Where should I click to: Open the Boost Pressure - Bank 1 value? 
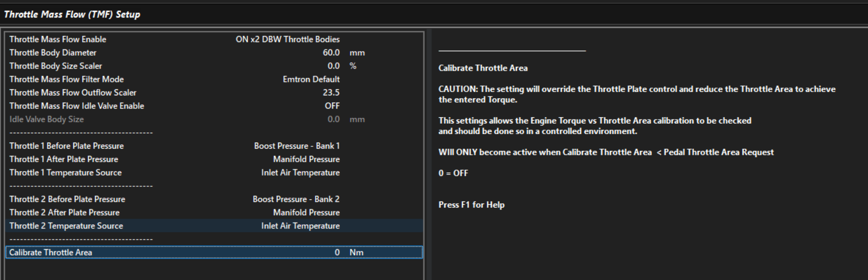297,146
